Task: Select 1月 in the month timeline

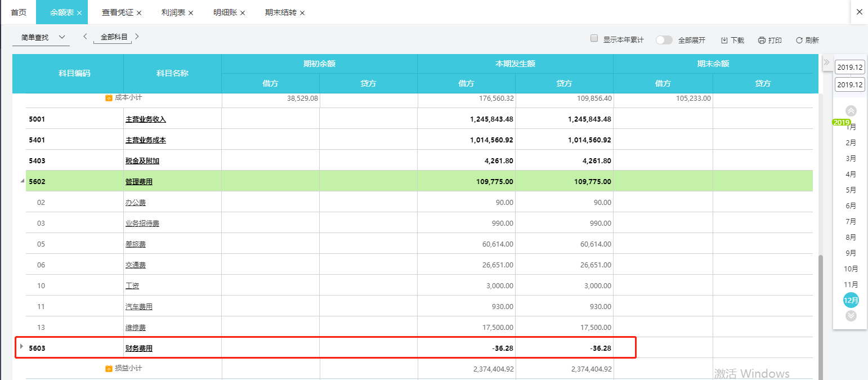Action: point(851,127)
